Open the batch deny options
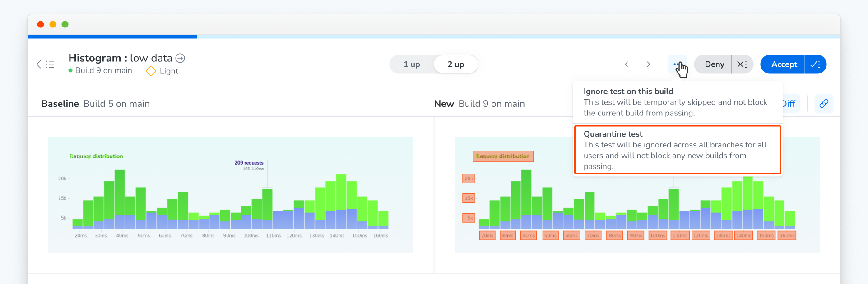This screenshot has height=284, width=868. pos(743,64)
